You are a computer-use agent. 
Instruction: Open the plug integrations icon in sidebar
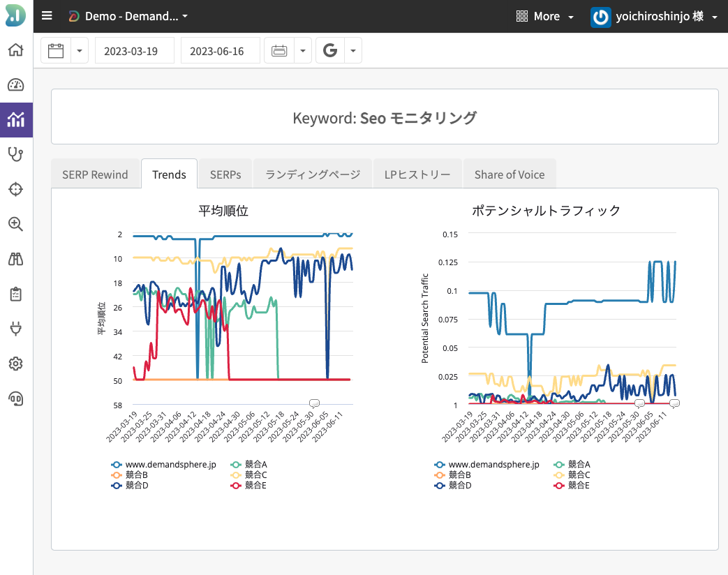click(x=16, y=329)
